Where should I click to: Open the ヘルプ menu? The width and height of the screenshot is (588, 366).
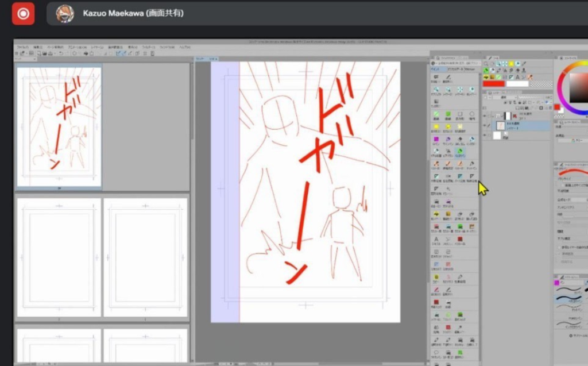coord(184,47)
